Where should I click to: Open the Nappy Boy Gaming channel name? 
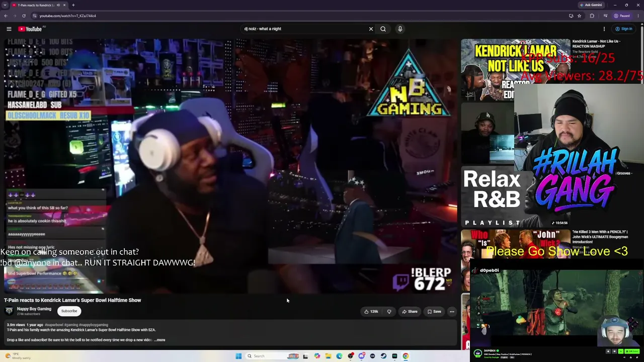pos(34,309)
